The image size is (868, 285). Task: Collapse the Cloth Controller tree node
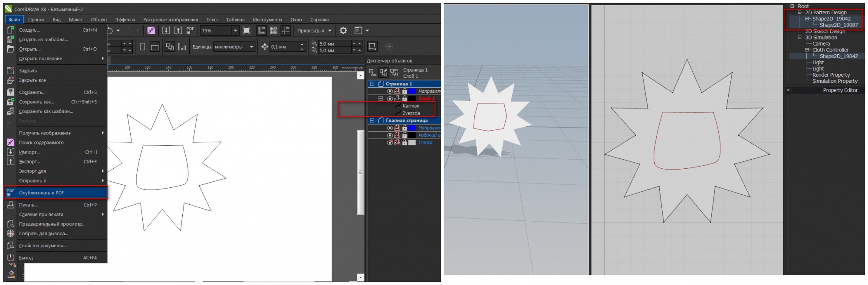807,50
